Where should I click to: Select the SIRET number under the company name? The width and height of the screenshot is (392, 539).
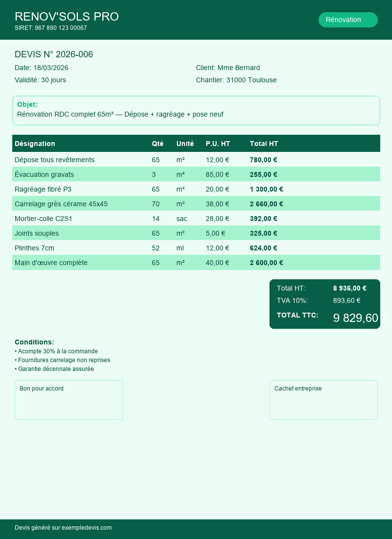(x=51, y=28)
